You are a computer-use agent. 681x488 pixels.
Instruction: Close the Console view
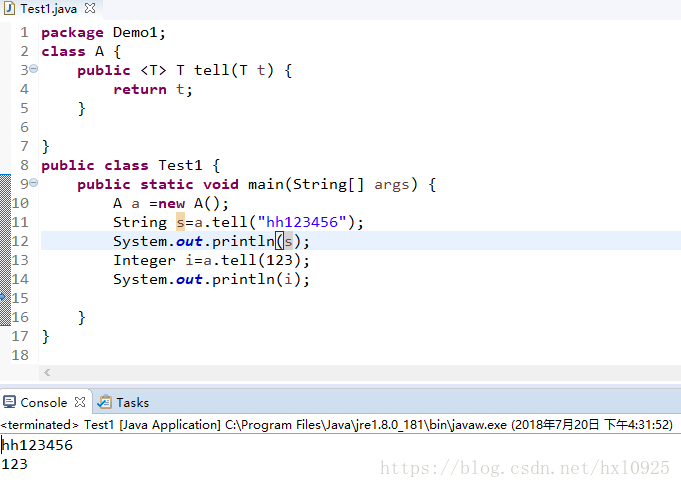pyautogui.click(x=80, y=402)
